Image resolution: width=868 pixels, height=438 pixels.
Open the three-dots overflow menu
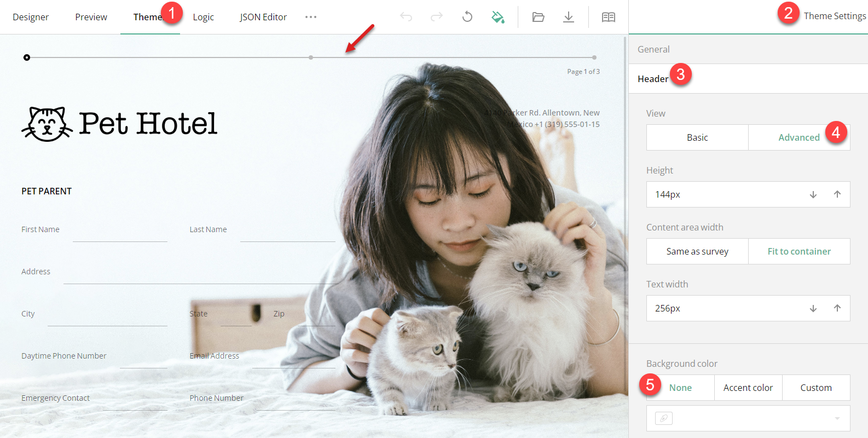(311, 17)
